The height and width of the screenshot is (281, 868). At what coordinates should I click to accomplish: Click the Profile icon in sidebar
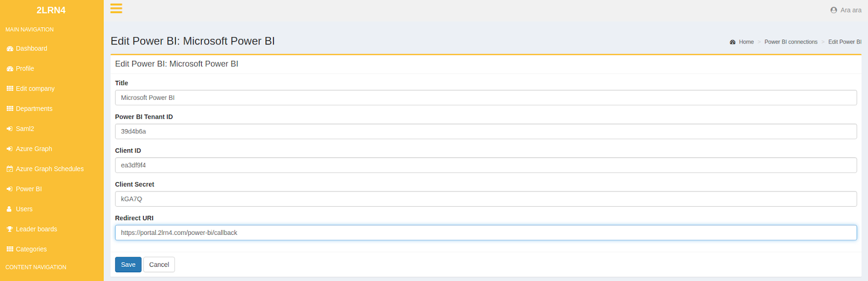(10, 69)
